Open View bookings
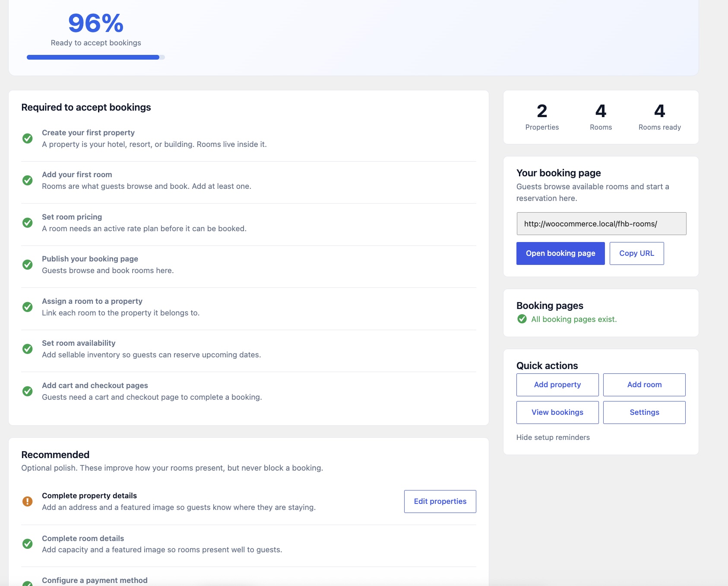Viewport: 728px width, 586px height. 557,412
